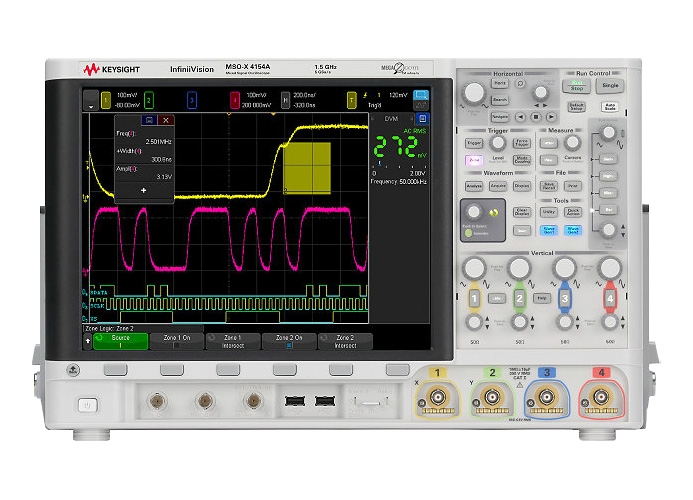Push the Single acquisition key
693x500 pixels.
[610, 86]
